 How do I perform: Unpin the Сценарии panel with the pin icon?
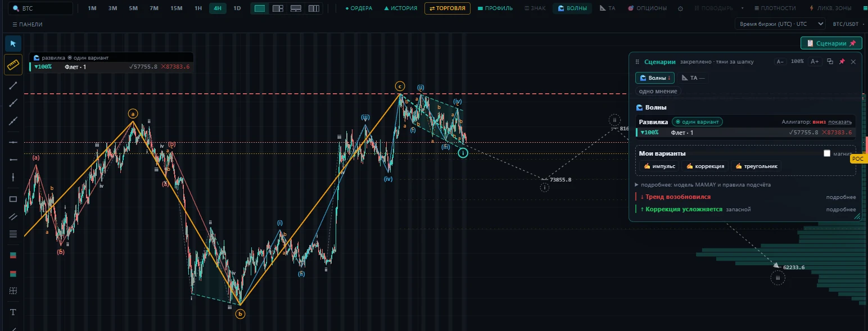(842, 61)
